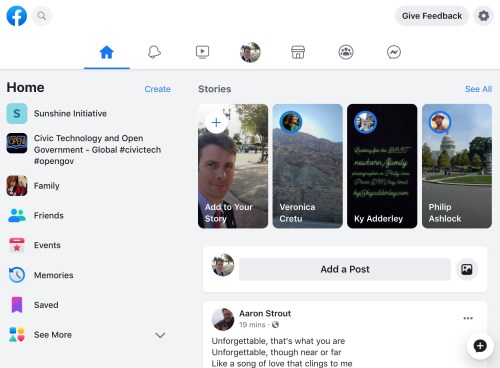Click the photo icon beside Add a Post
Screen dimensions: 500x368
[x=466, y=269]
